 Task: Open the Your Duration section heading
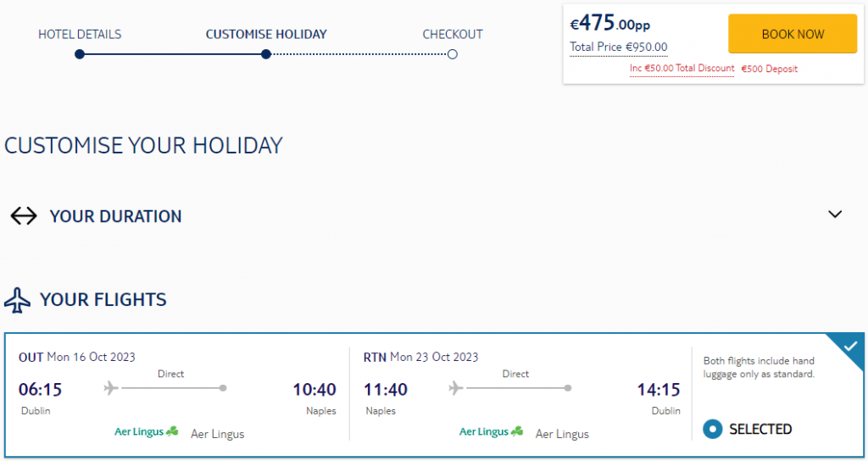click(115, 216)
